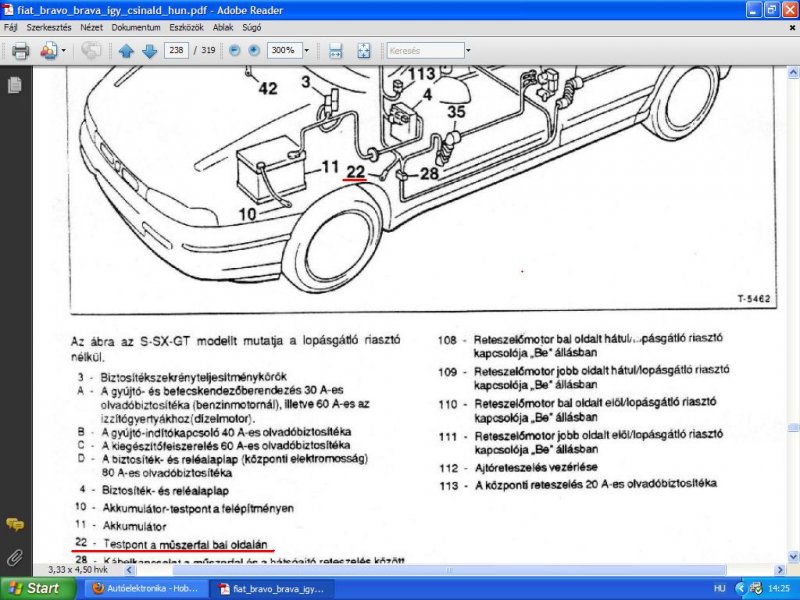
Task: Click the page size text 3,33 x 4,50 hvk
Action: (x=78, y=569)
